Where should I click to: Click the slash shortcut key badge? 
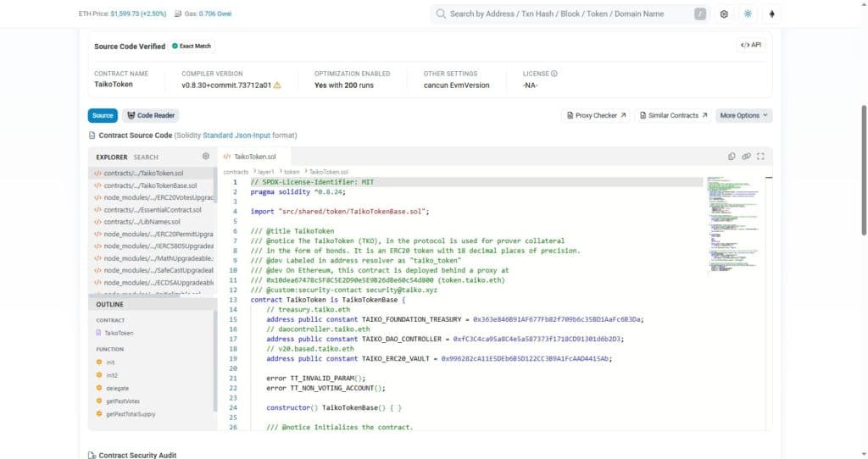(699, 14)
